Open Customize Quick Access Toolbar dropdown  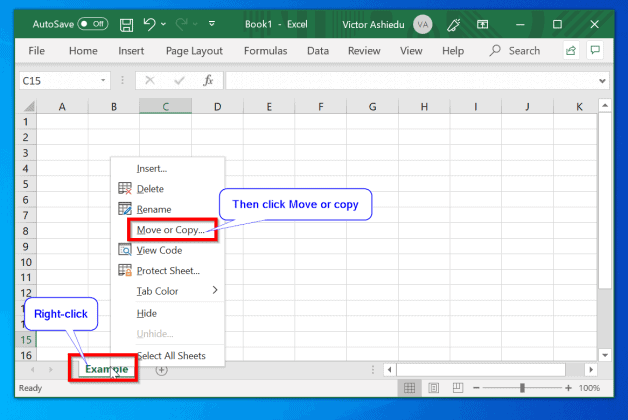(x=212, y=24)
